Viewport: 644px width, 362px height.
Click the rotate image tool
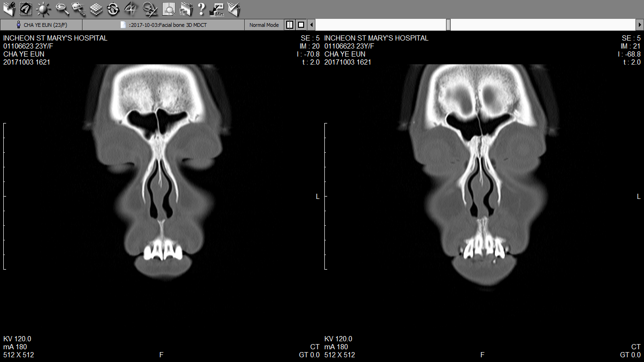(x=113, y=8)
